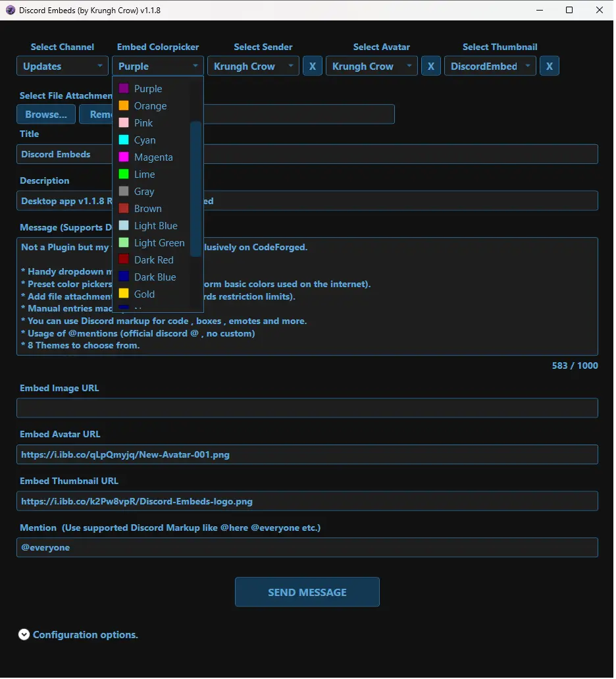Click the X button next to Select Thumbnail
616x679 pixels.
[550, 67]
